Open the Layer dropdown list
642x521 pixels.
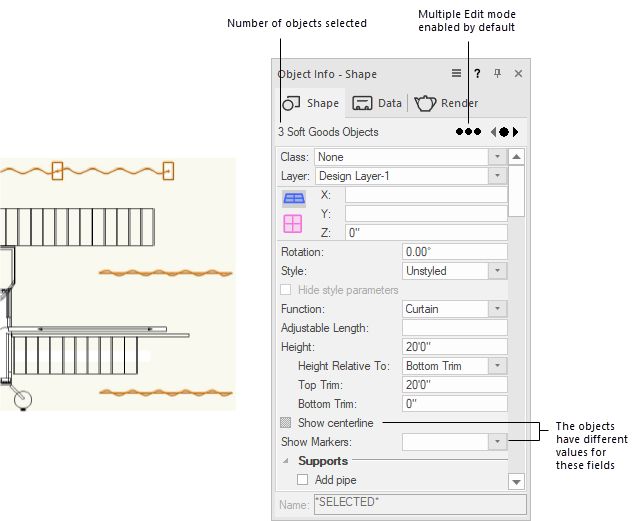tap(497, 176)
